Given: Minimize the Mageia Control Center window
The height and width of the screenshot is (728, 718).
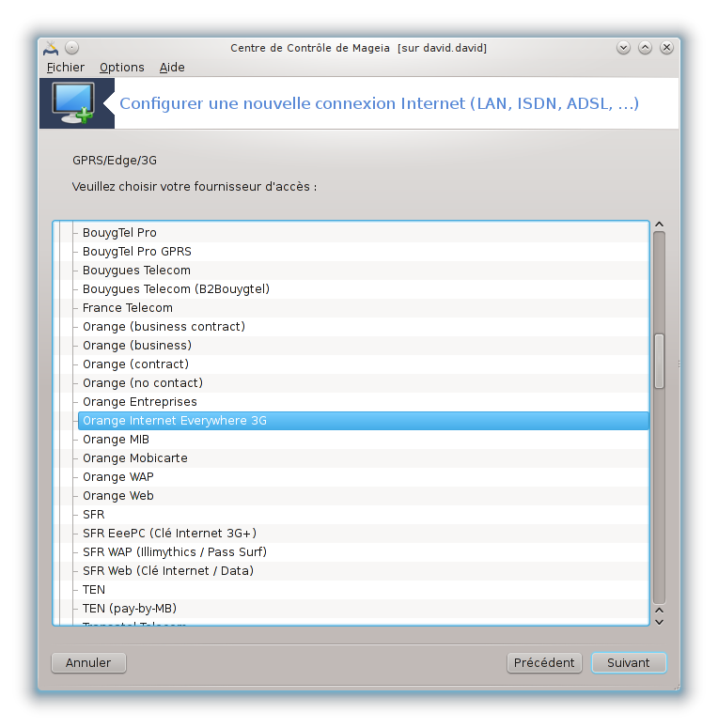Looking at the screenshot, I should tap(623, 47).
